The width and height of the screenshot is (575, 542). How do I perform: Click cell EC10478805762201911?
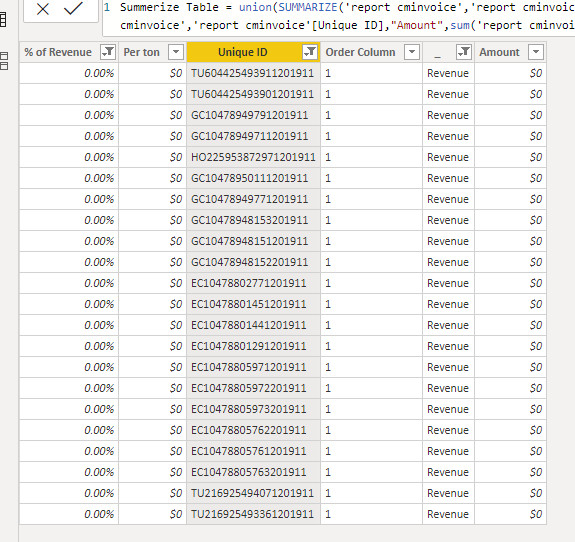tap(253, 430)
